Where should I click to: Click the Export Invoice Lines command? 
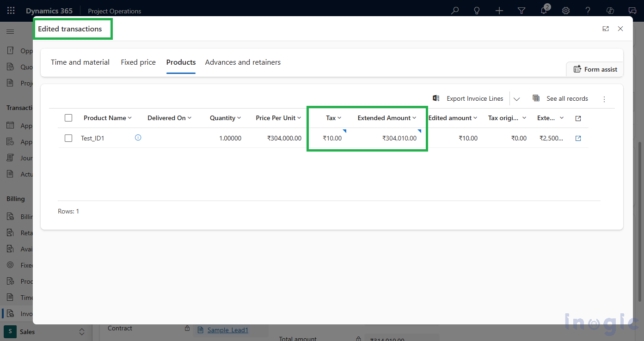(x=474, y=98)
